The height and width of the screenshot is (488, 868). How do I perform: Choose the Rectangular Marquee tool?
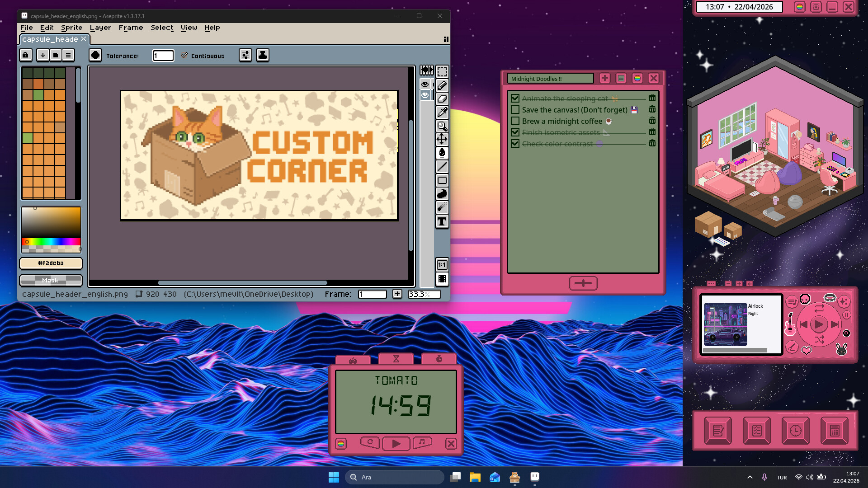[x=442, y=72]
